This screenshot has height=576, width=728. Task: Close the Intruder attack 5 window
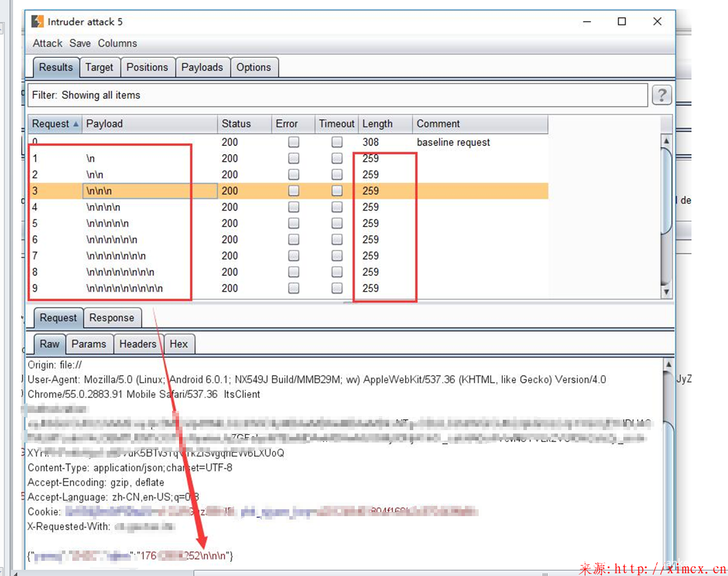[657, 22]
